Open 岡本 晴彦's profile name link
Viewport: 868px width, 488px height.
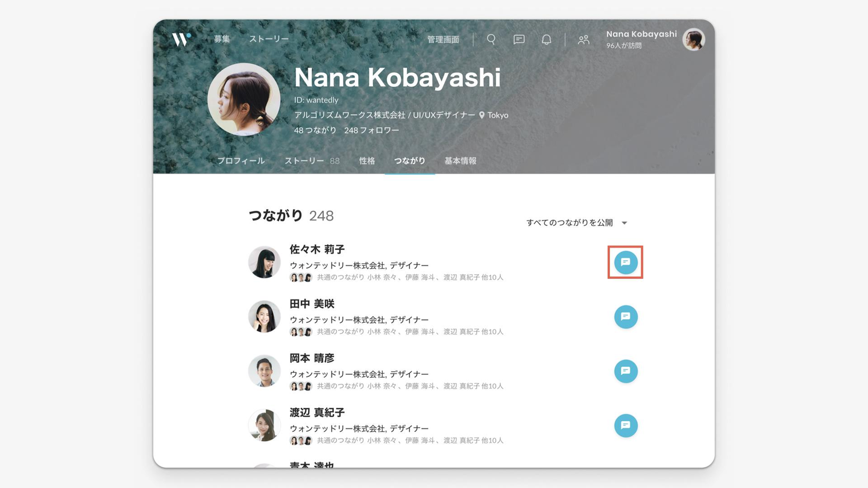pos(312,358)
